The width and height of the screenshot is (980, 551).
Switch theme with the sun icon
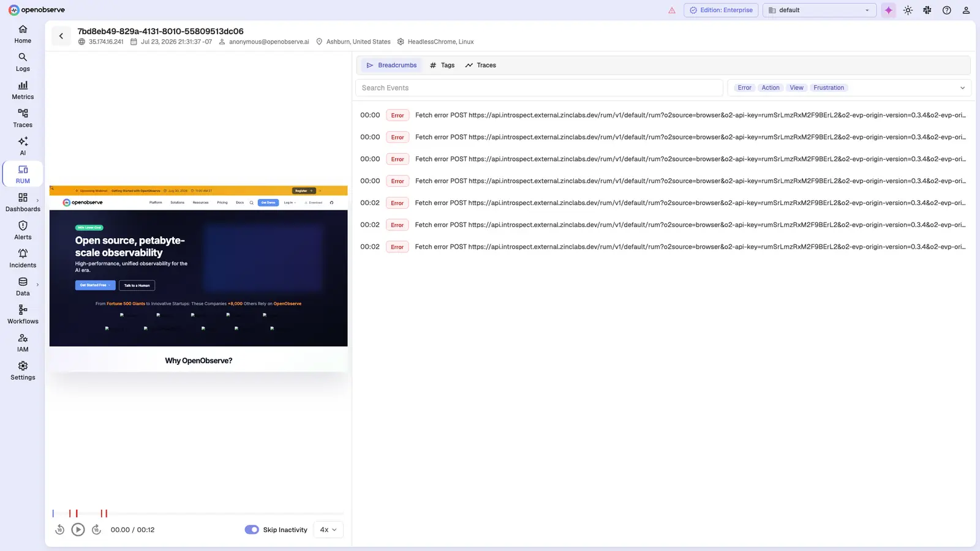[x=908, y=10]
